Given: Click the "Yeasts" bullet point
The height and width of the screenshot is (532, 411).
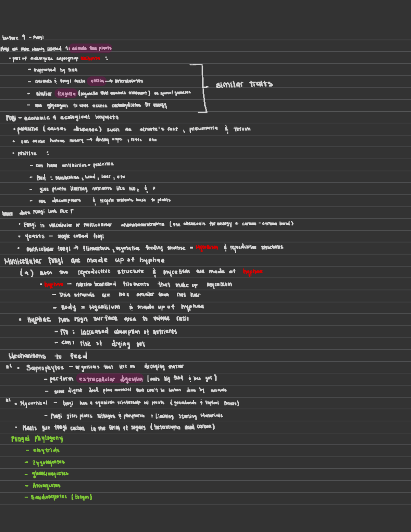Looking at the screenshot, I should 35,236.
